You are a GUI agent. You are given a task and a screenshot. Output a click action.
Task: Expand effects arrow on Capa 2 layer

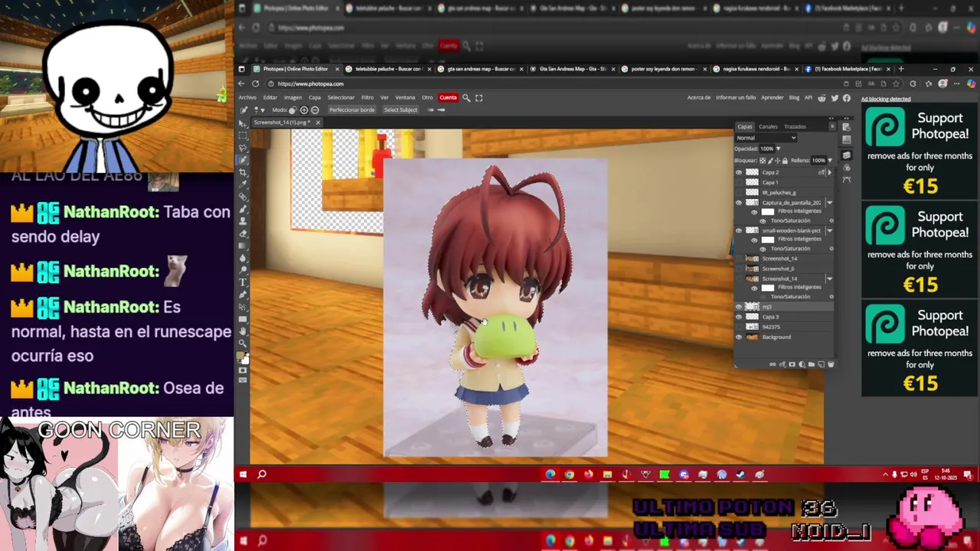tap(830, 172)
